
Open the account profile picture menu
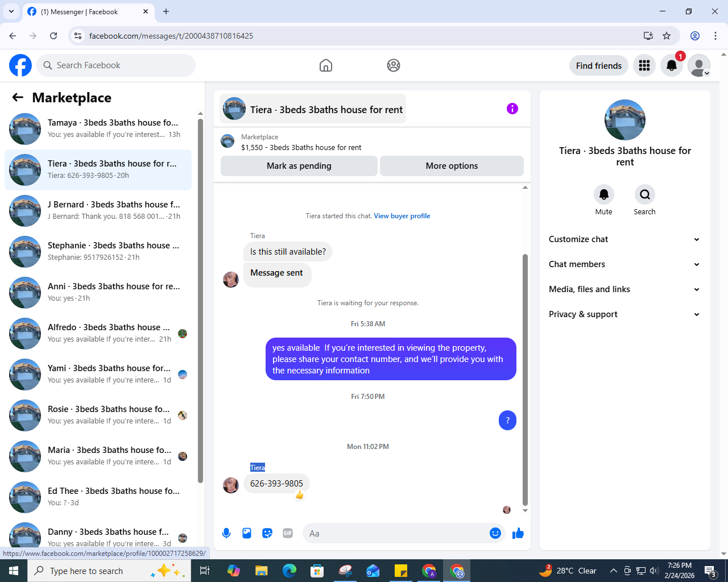pos(699,65)
